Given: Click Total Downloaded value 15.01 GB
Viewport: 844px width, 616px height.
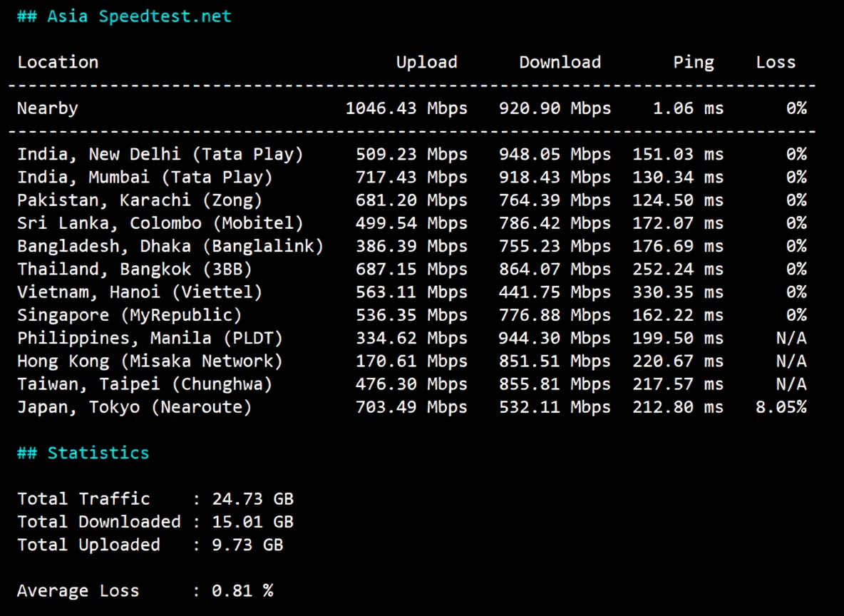Looking at the screenshot, I should pos(252,522).
